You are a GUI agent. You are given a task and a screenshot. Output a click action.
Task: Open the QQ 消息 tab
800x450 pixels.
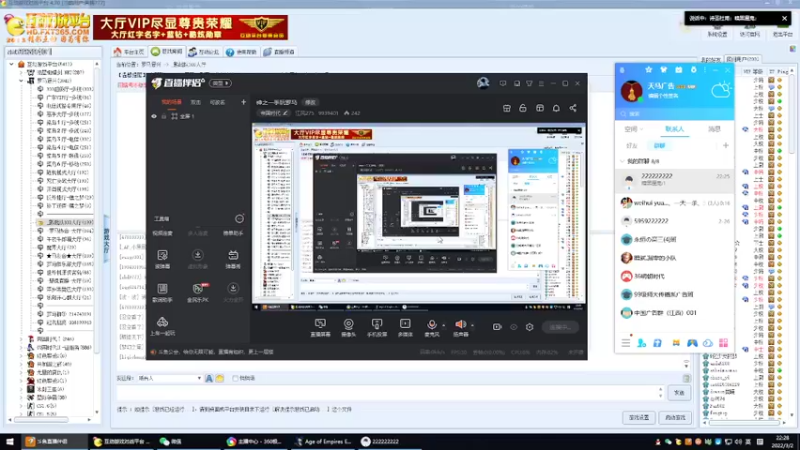[x=714, y=129]
